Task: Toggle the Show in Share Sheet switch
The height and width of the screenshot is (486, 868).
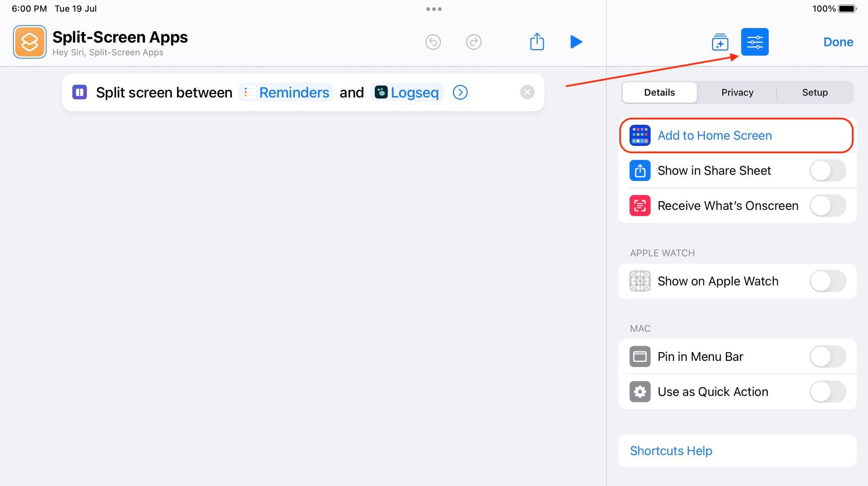Action: point(828,171)
